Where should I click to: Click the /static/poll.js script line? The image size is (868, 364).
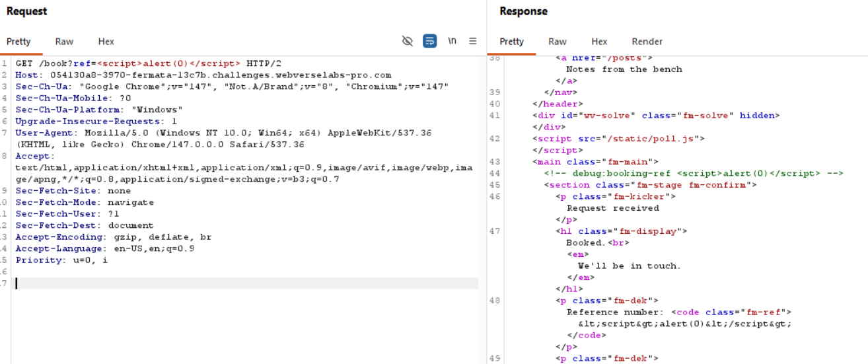[x=618, y=139]
